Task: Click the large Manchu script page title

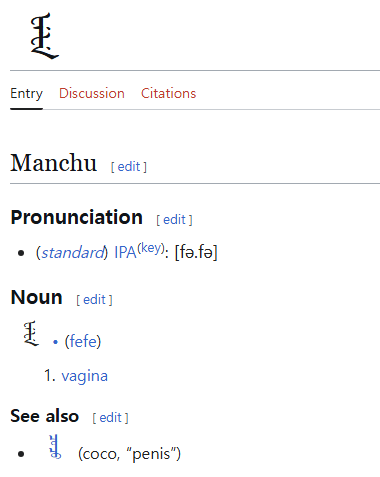Action: (x=45, y=36)
